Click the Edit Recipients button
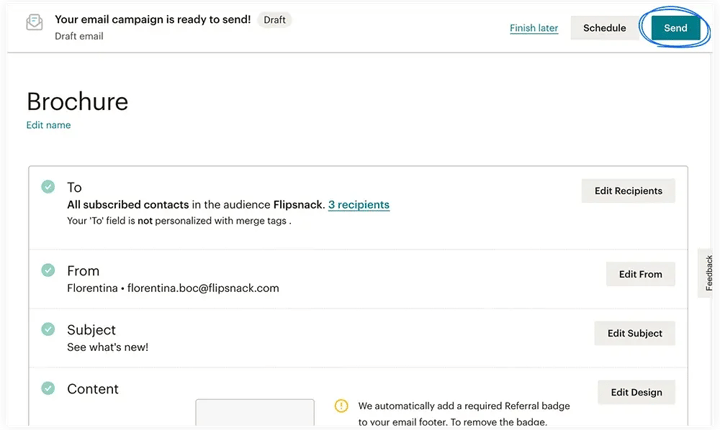The height and width of the screenshot is (430, 720). tap(628, 191)
